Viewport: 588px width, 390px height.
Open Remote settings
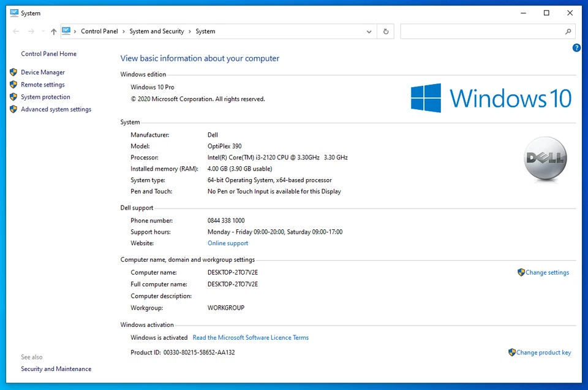click(x=42, y=85)
